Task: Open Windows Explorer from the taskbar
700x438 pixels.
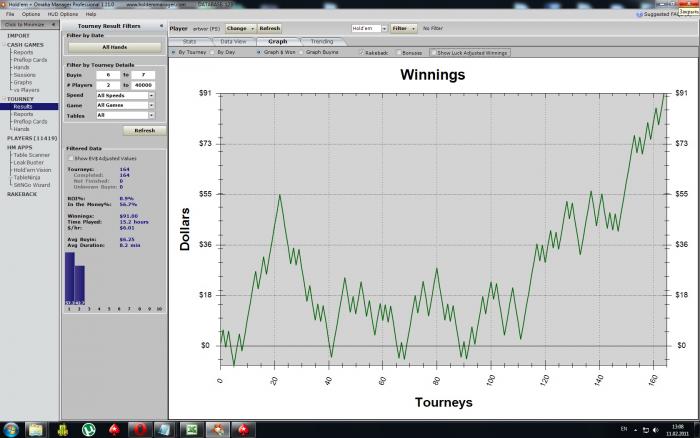Action: click(x=36, y=430)
